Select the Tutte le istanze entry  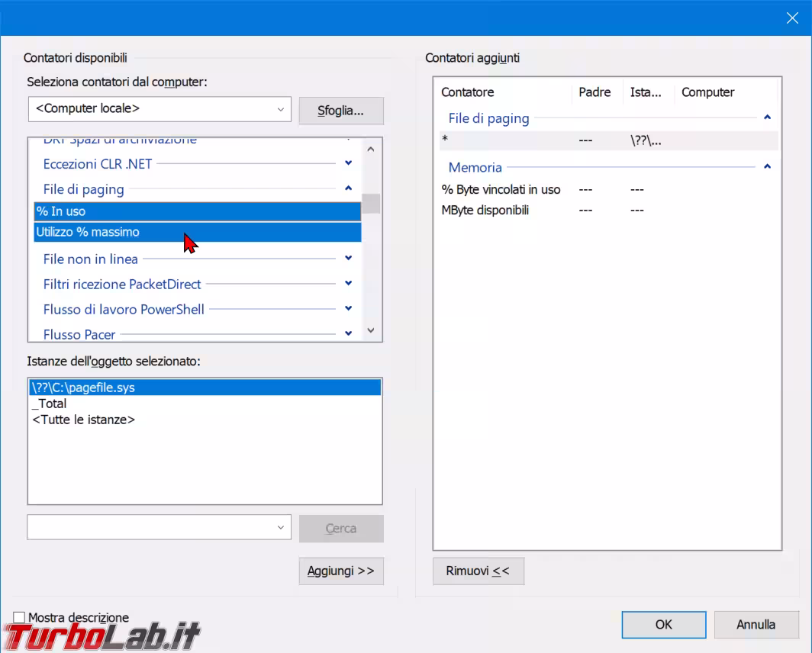tap(84, 420)
